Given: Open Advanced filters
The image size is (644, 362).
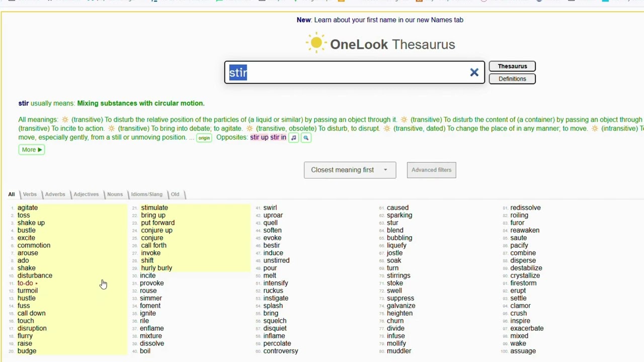Looking at the screenshot, I should 431,170.
